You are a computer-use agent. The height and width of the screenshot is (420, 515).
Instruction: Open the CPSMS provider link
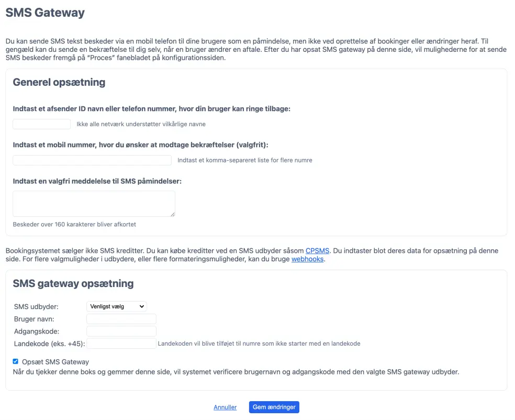(318, 251)
